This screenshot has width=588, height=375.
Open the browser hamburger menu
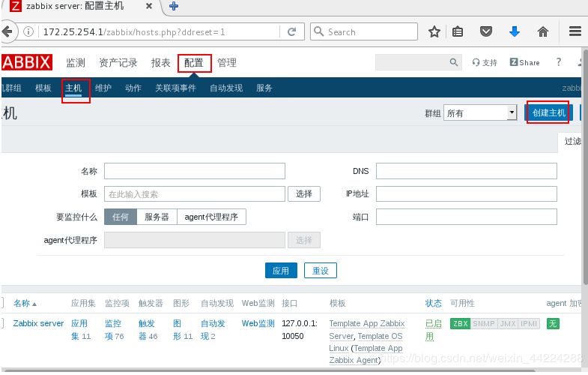point(575,31)
